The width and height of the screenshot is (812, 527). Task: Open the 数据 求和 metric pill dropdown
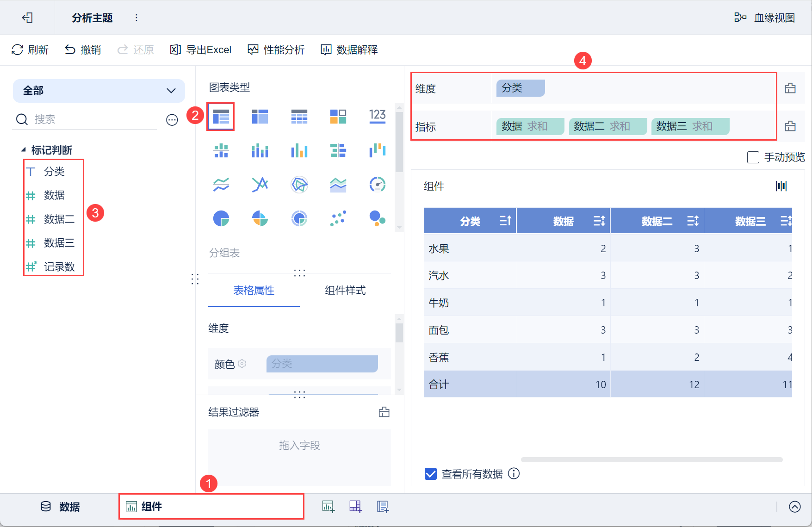530,126
